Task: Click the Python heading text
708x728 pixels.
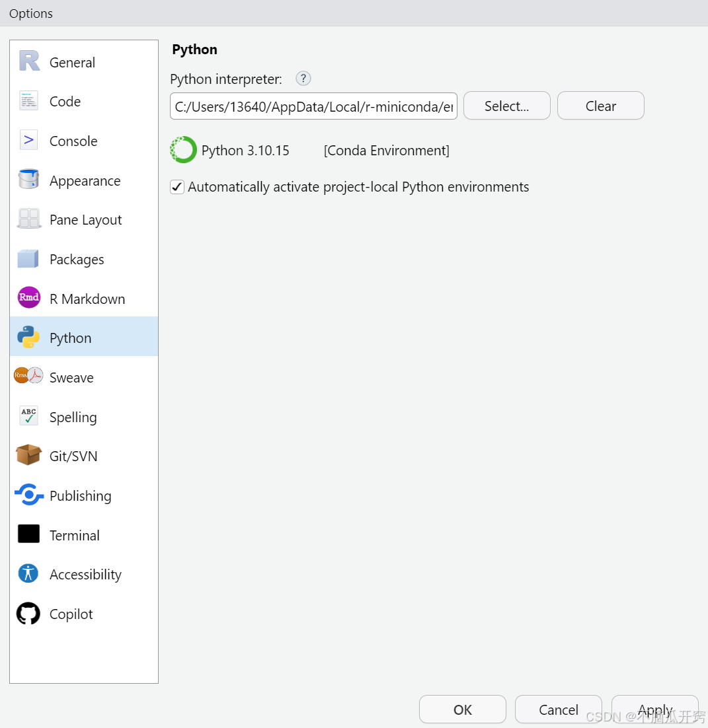Action: click(194, 50)
